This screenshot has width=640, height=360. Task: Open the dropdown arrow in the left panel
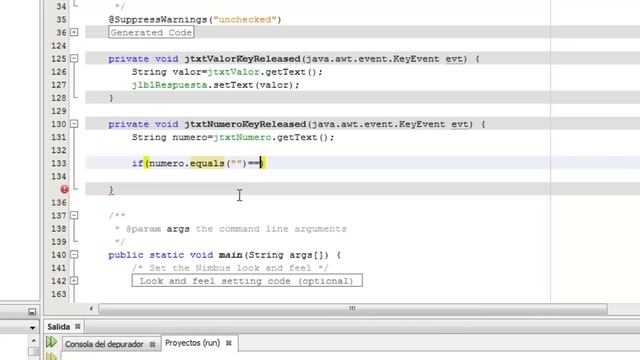[32, 327]
